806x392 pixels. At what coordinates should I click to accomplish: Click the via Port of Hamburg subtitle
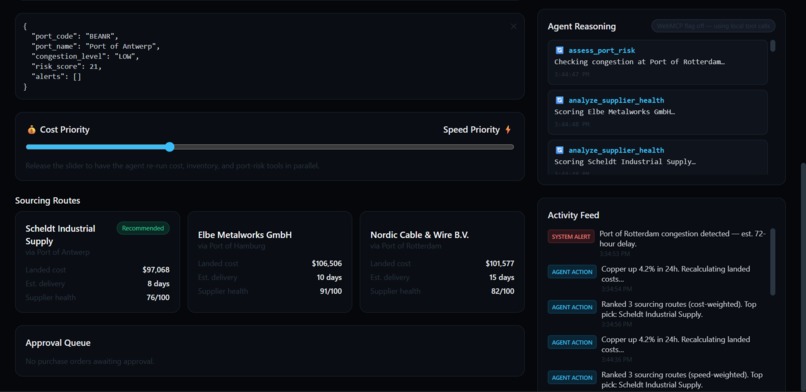[x=232, y=246]
